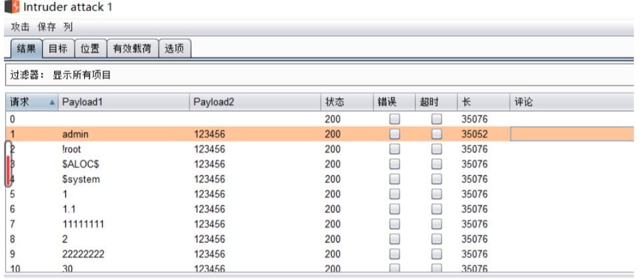Viewport: 644px width, 279px height.
Task: Click status 200 in the admin row
Action: point(333,134)
